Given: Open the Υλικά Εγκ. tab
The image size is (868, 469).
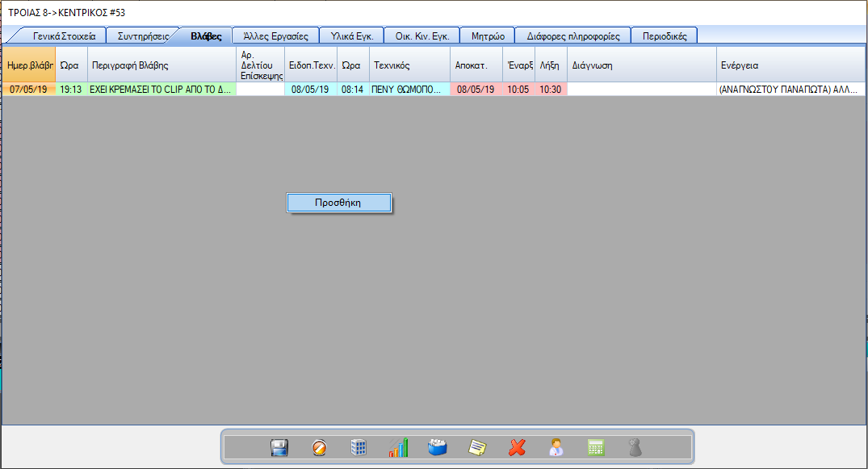Looking at the screenshot, I should tap(351, 36).
